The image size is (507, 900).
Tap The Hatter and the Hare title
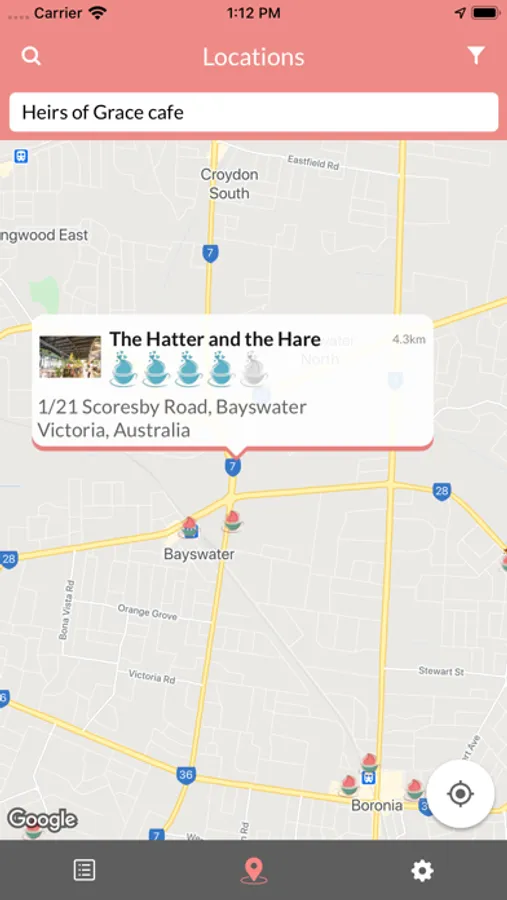click(215, 339)
